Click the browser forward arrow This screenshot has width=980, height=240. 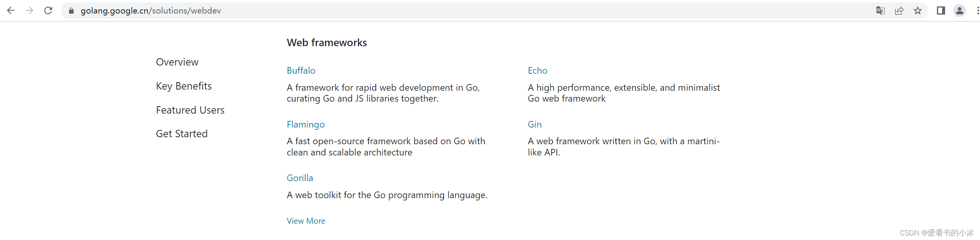29,10
